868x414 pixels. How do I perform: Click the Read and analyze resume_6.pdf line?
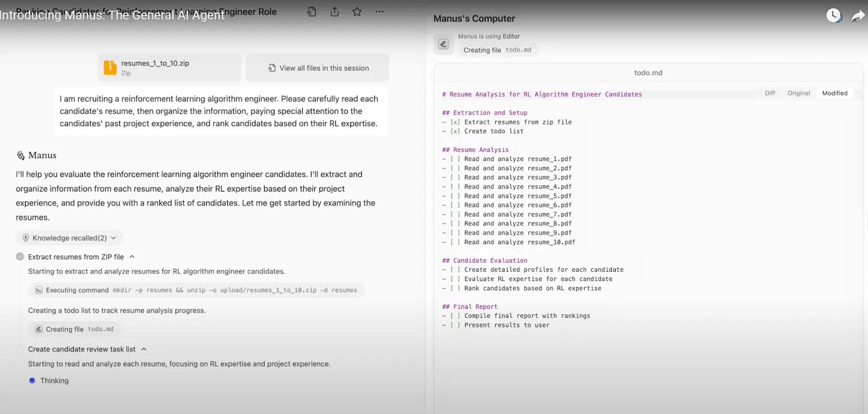507,205
